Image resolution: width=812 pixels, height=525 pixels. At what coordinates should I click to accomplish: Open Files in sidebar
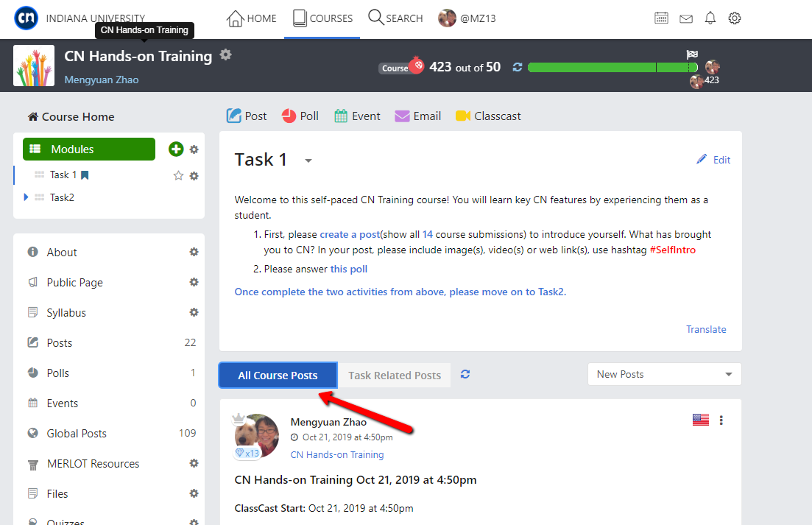(57, 494)
